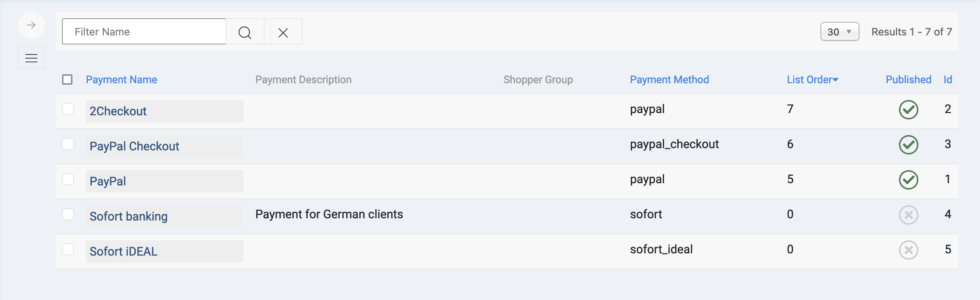980x300 pixels.
Task: Open the PayPal Checkout payment entry
Action: pyautogui.click(x=134, y=146)
